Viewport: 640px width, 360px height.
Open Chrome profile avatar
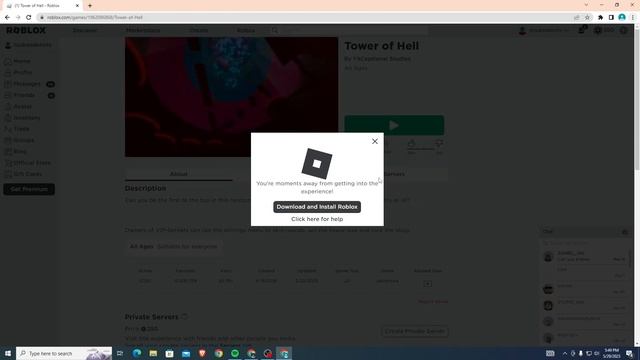[622, 17]
